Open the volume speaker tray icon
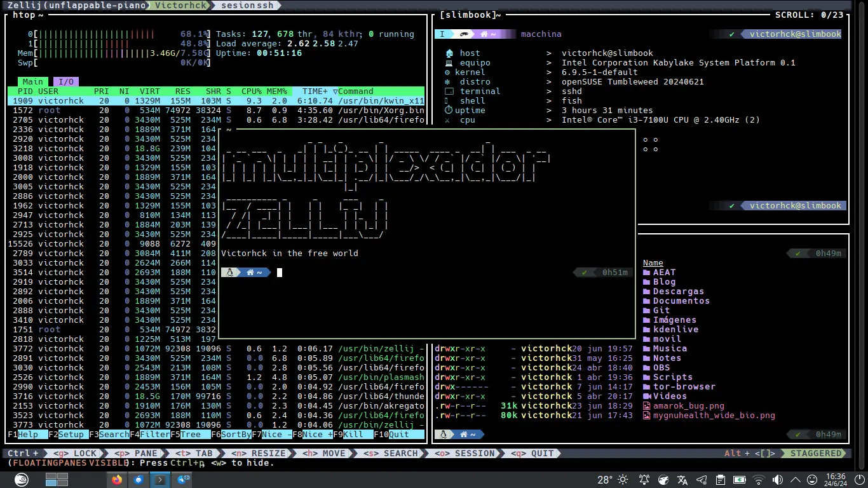Screen dimensions: 868x488 778,480
